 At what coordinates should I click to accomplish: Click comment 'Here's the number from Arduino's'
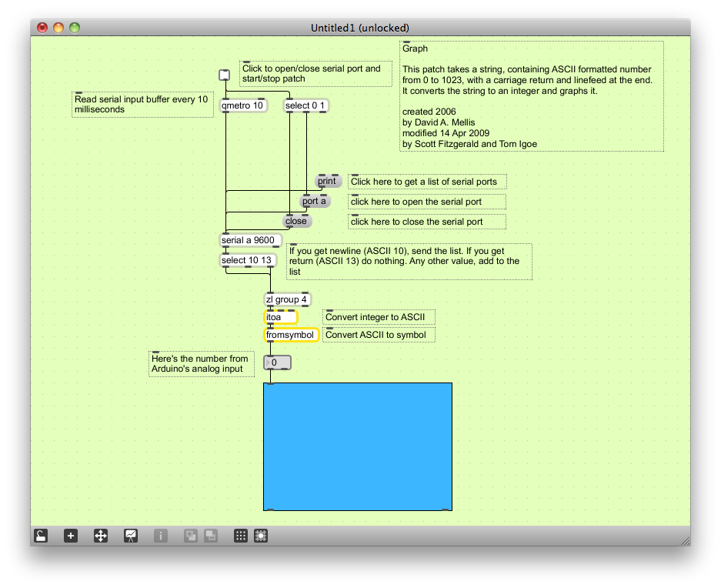coord(202,364)
